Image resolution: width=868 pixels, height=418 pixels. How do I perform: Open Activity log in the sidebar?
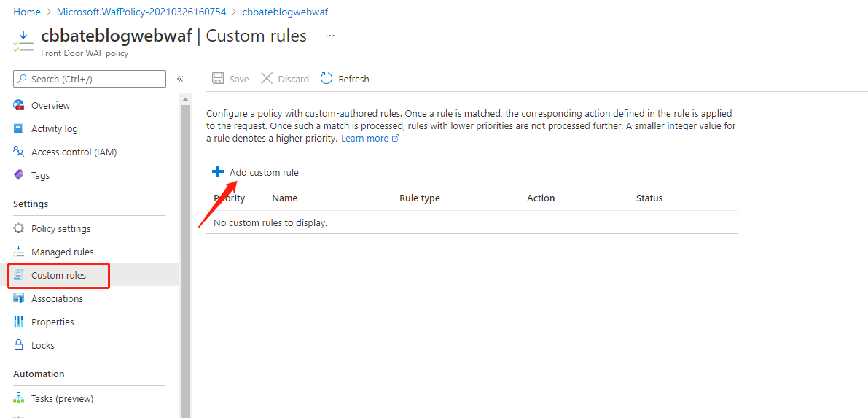(x=55, y=128)
